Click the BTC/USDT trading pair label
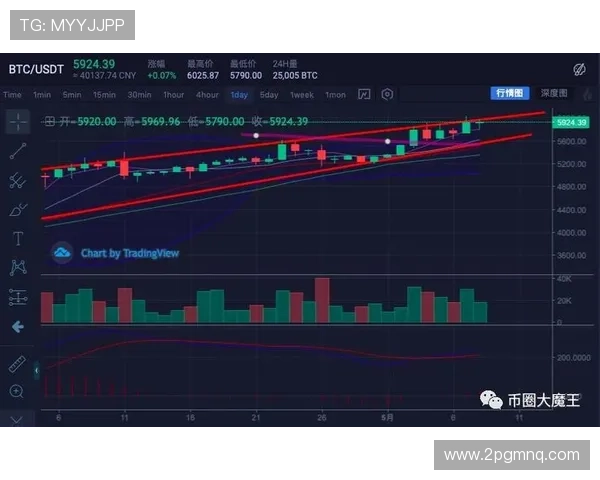The width and height of the screenshot is (600, 480). (x=36, y=69)
